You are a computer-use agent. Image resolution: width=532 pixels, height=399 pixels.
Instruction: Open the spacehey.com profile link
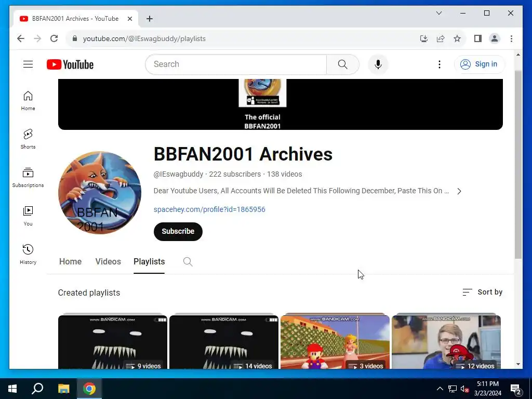pos(209,209)
